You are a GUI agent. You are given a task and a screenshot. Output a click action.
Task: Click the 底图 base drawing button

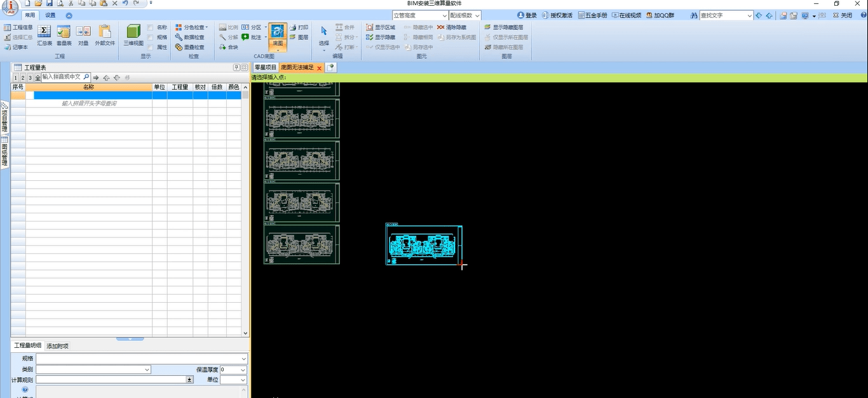[x=278, y=36]
